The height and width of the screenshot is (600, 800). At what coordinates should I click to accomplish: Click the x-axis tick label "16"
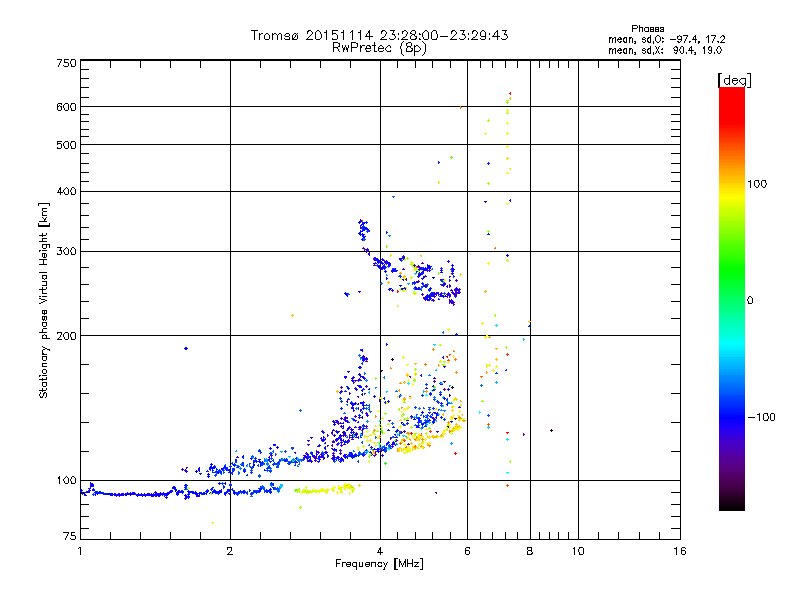click(x=680, y=551)
